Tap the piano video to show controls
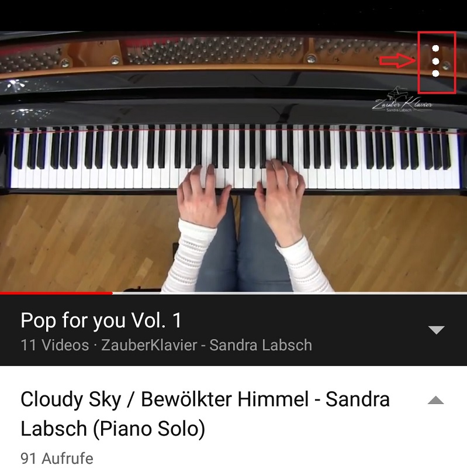The height and width of the screenshot is (476, 467). click(x=233, y=161)
